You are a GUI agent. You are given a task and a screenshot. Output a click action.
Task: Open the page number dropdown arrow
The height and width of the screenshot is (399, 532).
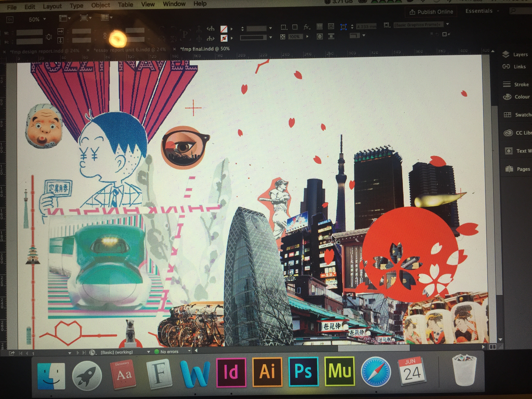(x=70, y=353)
